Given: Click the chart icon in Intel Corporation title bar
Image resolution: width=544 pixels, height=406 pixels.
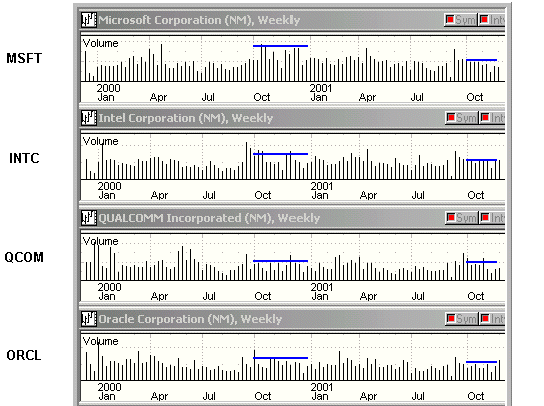Looking at the screenshot, I should (88, 118).
